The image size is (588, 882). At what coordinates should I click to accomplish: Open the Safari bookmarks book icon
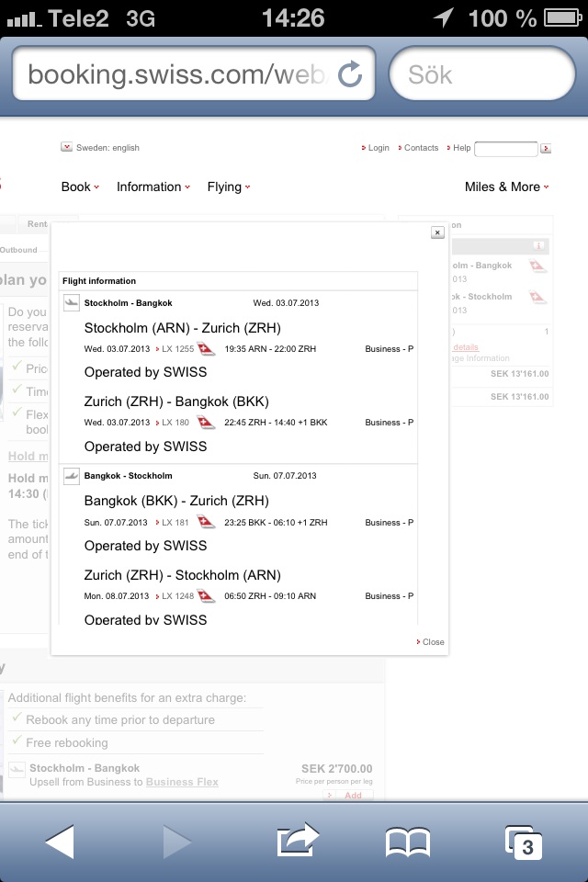(407, 841)
